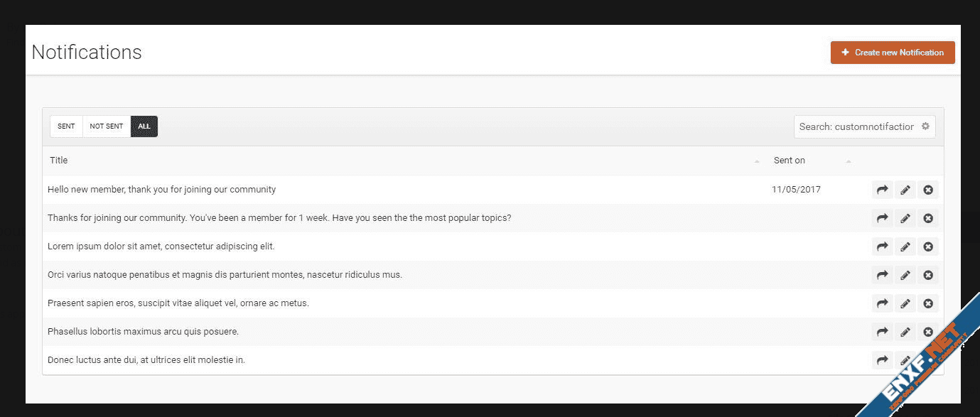Delete the 'Praesent sapien eros' notification

[927, 303]
